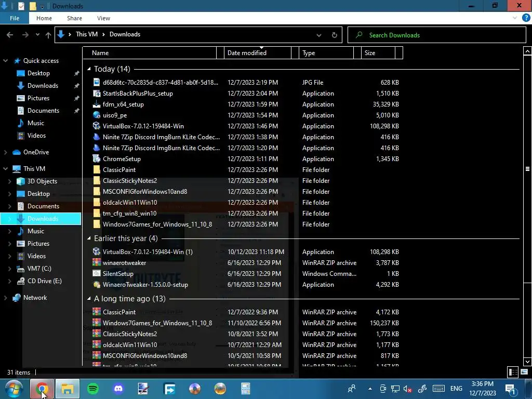
Task: Expand 3D Objects tree node
Action: click(9, 181)
